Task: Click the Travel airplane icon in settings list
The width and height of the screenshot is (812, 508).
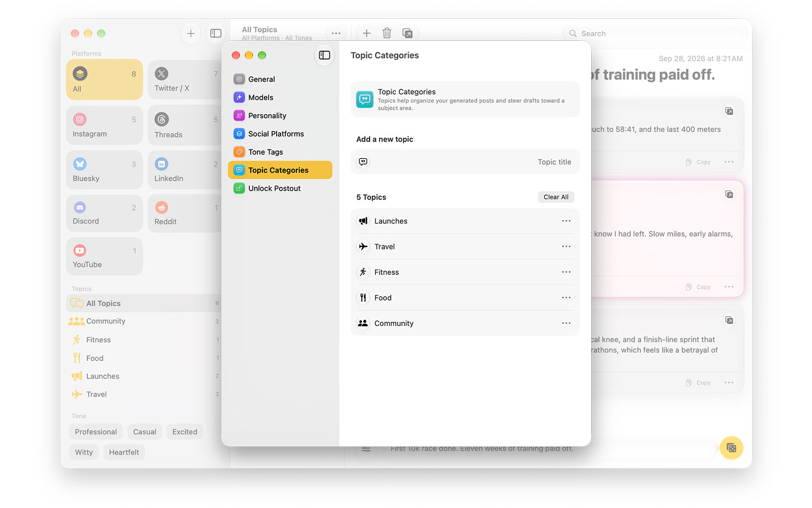Action: [x=363, y=246]
